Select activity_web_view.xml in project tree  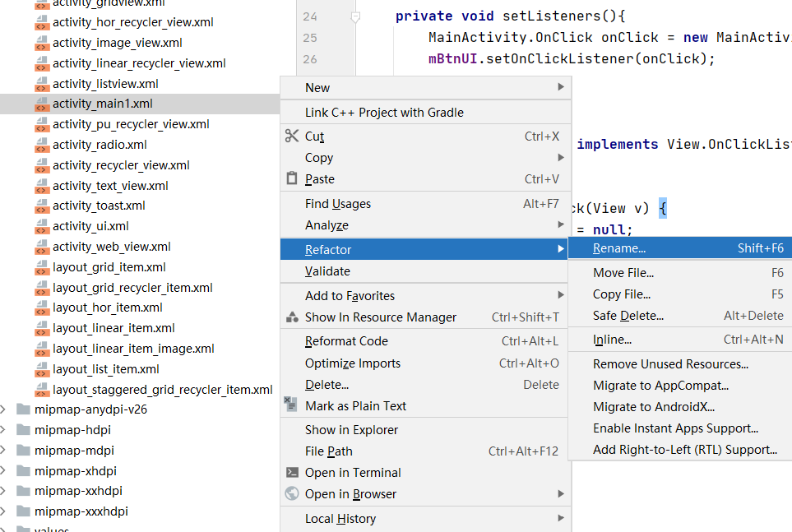tap(111, 247)
